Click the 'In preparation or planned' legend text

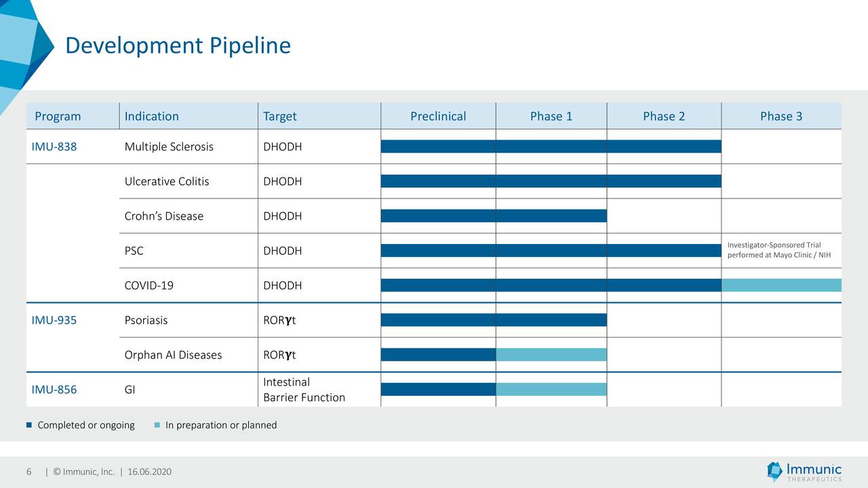pyautogui.click(x=221, y=426)
